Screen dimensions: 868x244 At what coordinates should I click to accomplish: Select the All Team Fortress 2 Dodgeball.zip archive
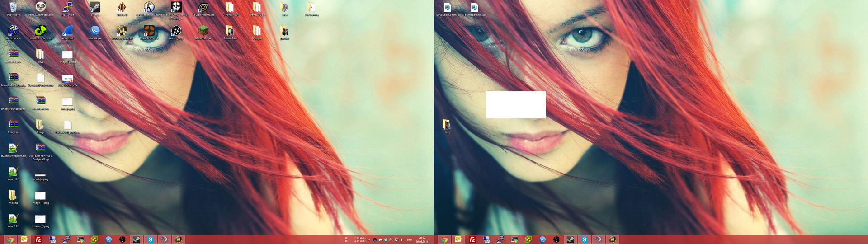coord(40,149)
